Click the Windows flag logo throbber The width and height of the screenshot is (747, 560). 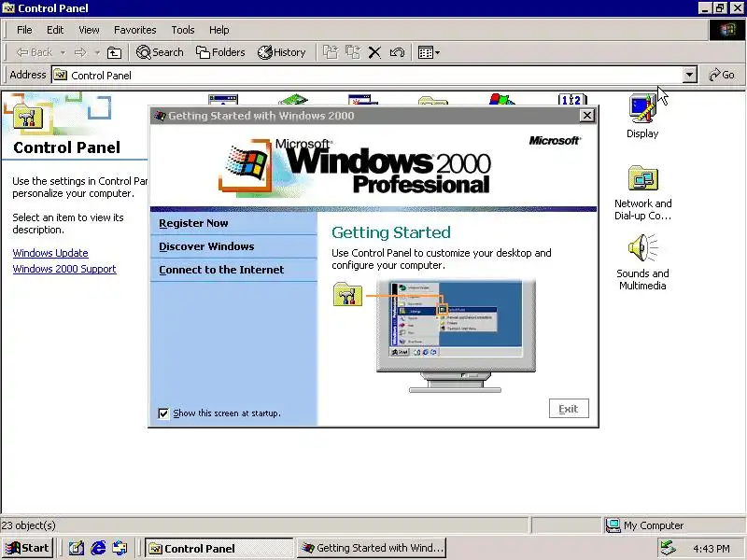[727, 30]
